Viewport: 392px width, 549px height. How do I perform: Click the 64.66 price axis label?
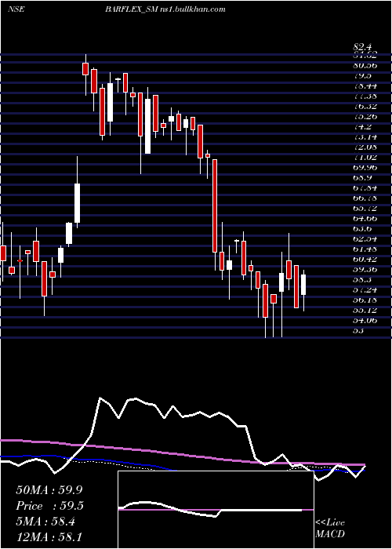365,219
